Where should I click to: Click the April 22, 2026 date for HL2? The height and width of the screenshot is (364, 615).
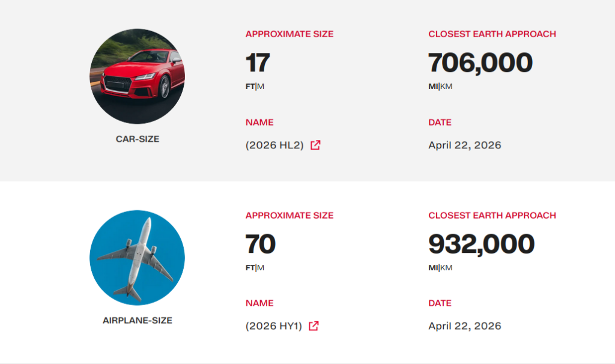[465, 145]
